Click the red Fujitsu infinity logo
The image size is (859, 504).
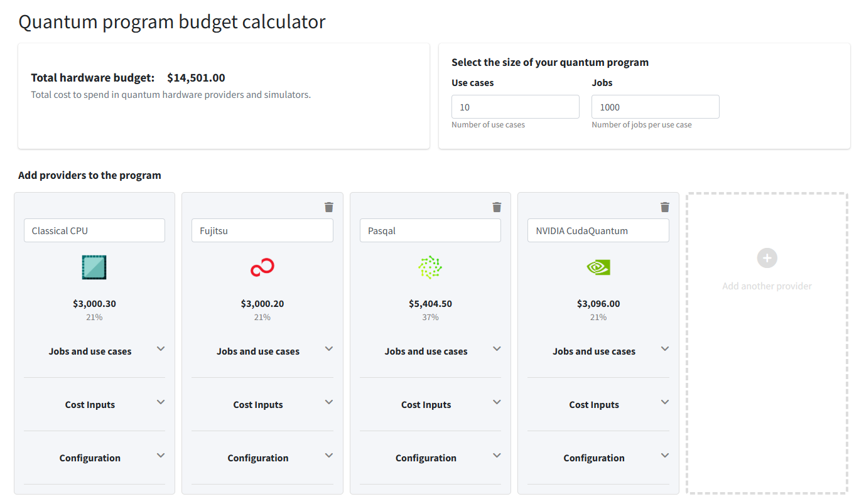[262, 268]
